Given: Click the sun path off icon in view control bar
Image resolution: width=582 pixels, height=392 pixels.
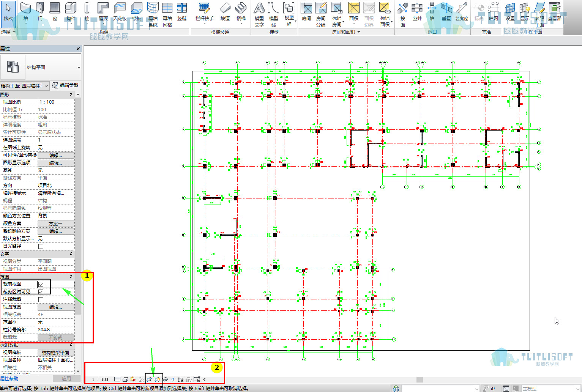Looking at the screenshot, I should [132, 379].
